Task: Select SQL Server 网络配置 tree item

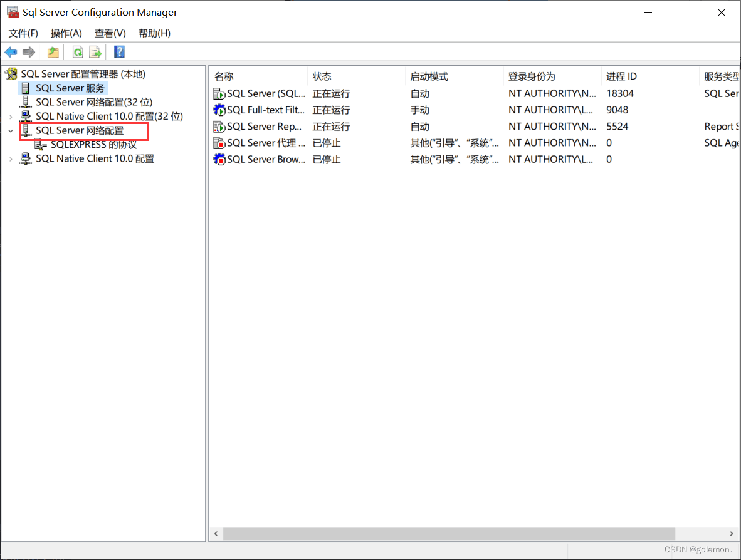Action: point(80,131)
